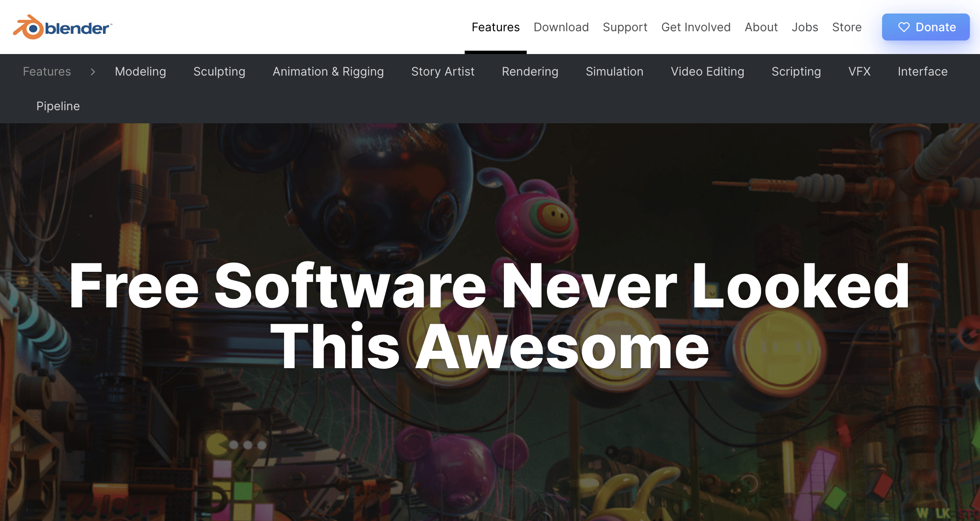Viewport: 980px width, 521px height.
Task: Switch to the Sculpting section
Action: 219,71
